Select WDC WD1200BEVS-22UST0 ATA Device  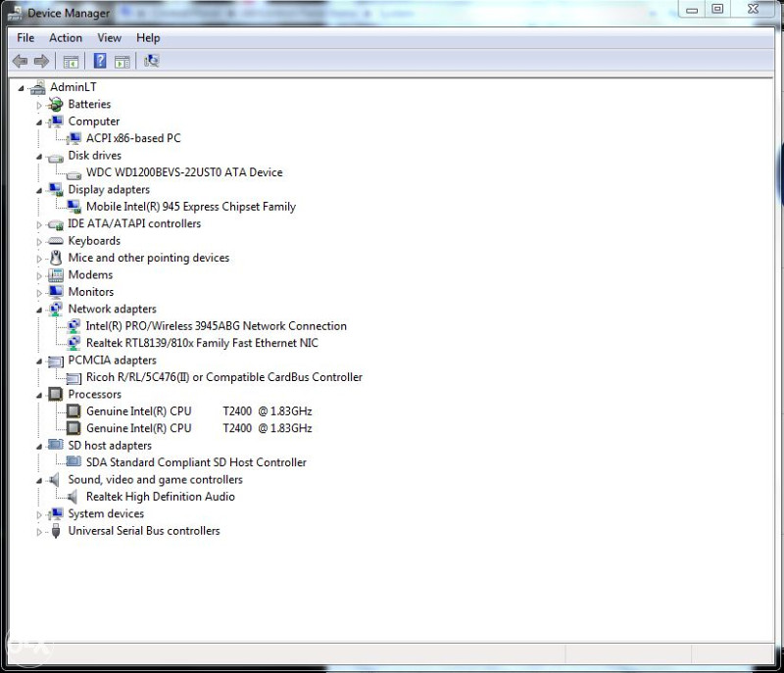pyautogui.click(x=184, y=172)
